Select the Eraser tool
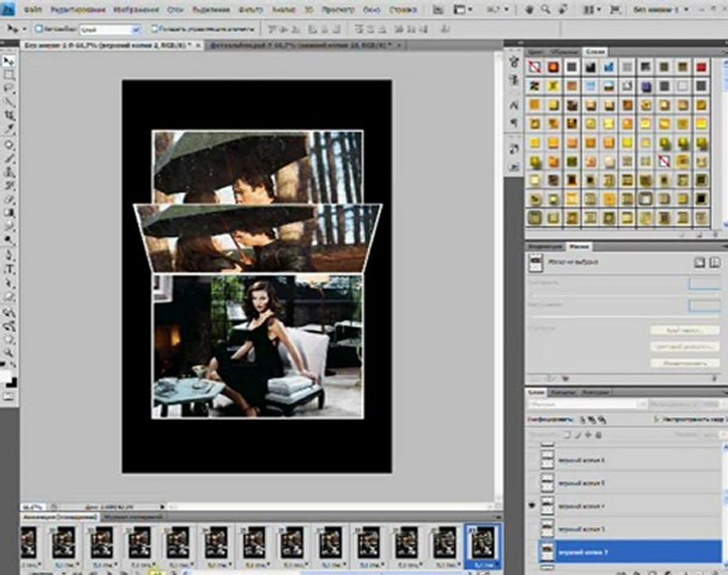 tap(8, 200)
